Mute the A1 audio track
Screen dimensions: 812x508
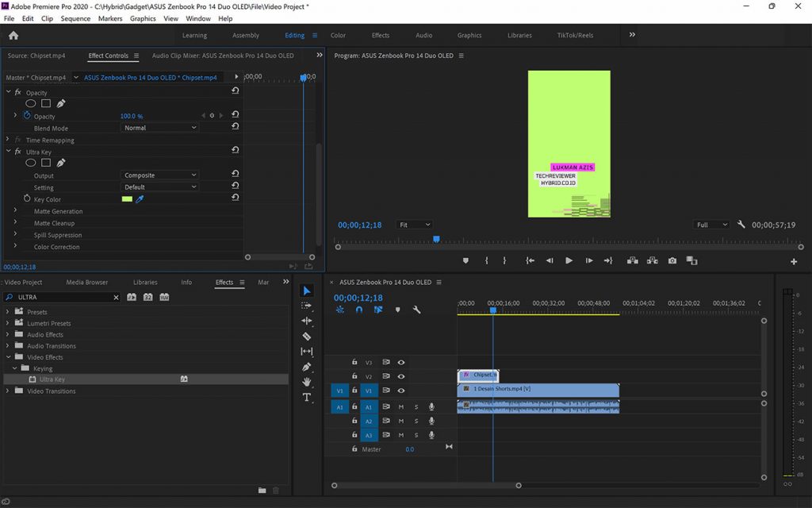(x=401, y=407)
